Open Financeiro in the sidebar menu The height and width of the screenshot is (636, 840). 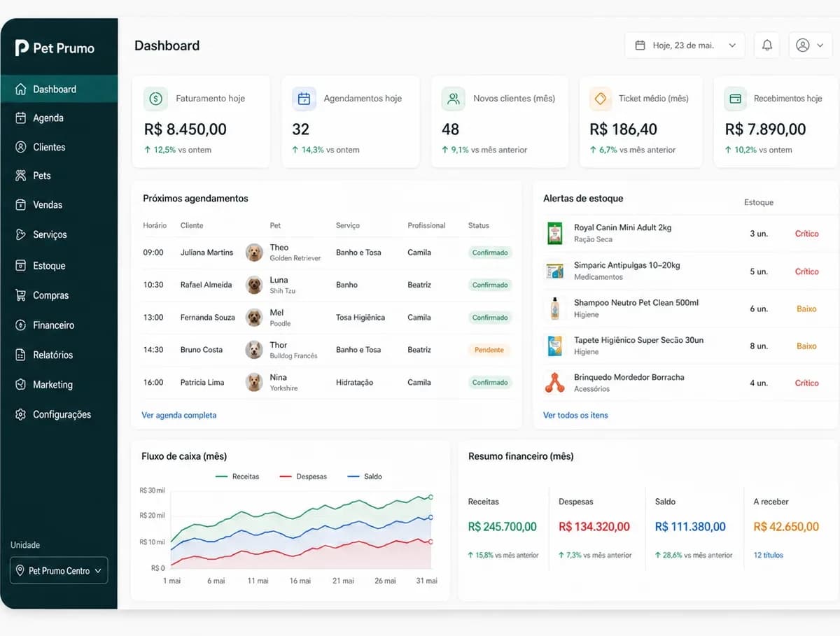[59, 325]
